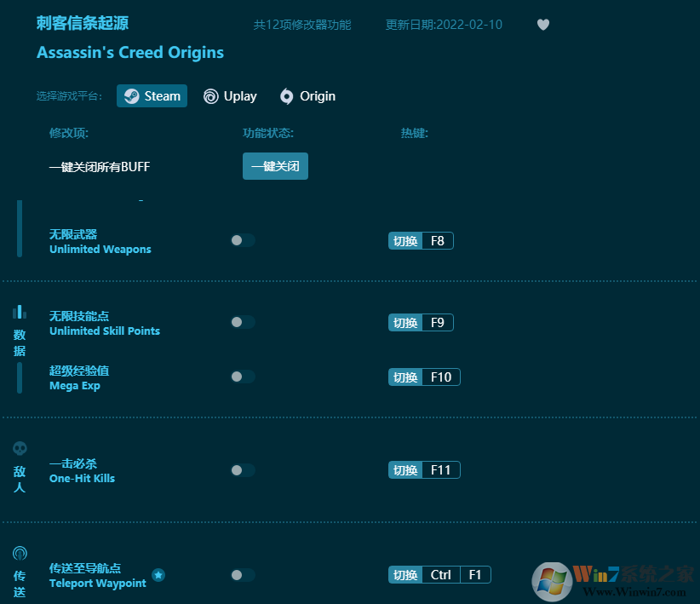Click the star badge beside Teleport Waypoint

(158, 575)
